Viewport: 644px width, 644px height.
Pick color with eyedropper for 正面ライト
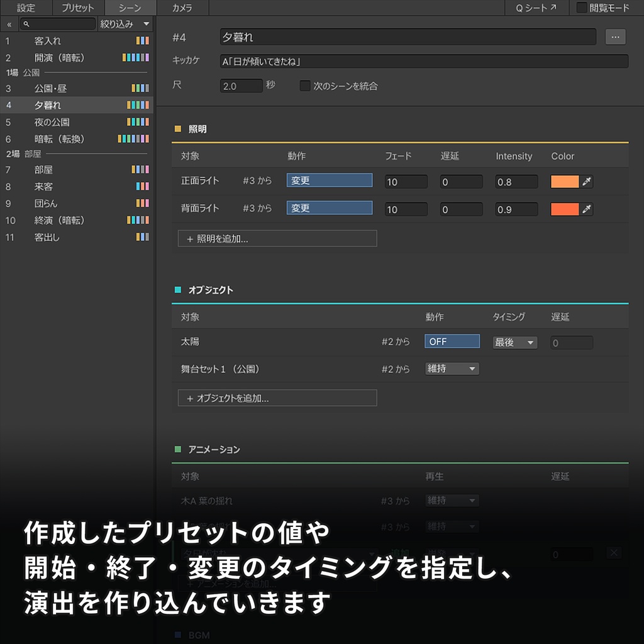(587, 182)
